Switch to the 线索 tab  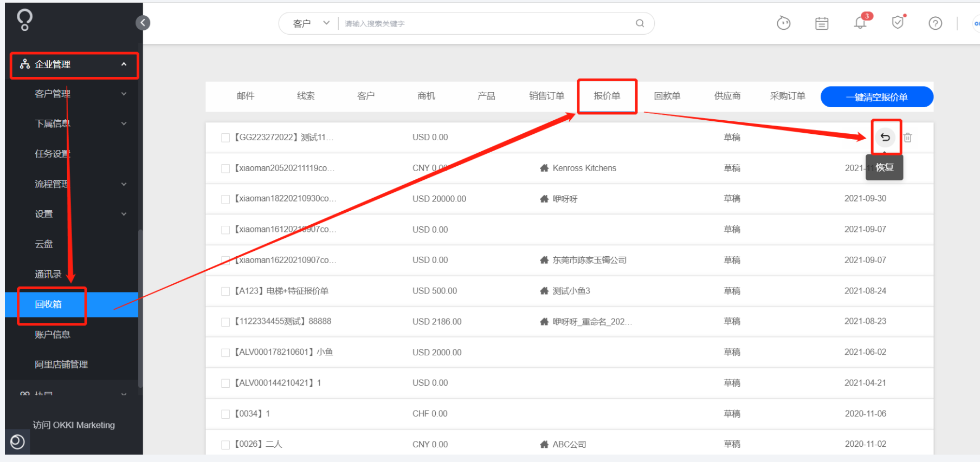(x=306, y=96)
